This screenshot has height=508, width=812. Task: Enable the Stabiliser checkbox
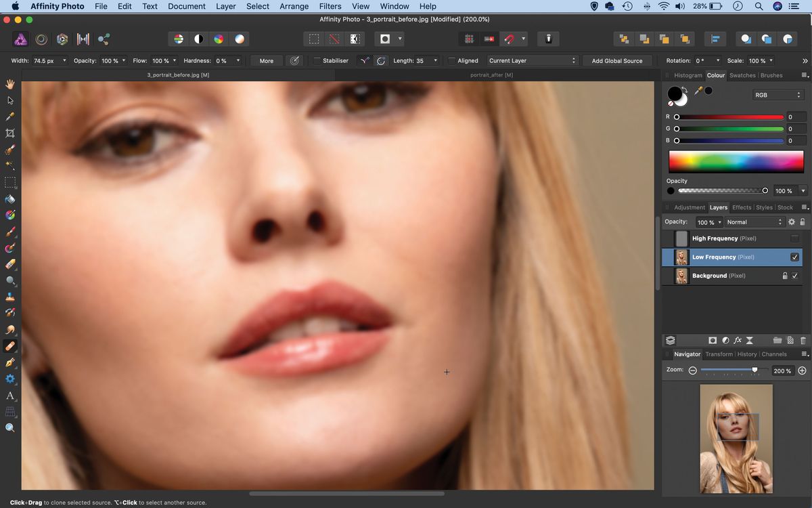[317, 60]
